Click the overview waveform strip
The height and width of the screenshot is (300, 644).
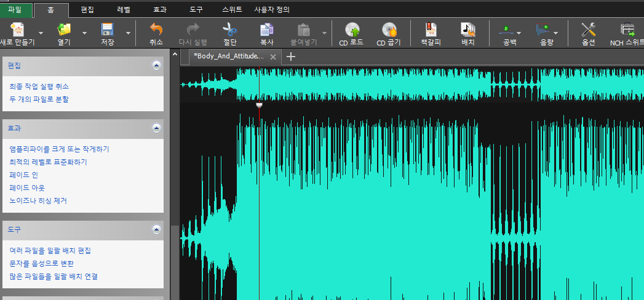click(x=412, y=84)
